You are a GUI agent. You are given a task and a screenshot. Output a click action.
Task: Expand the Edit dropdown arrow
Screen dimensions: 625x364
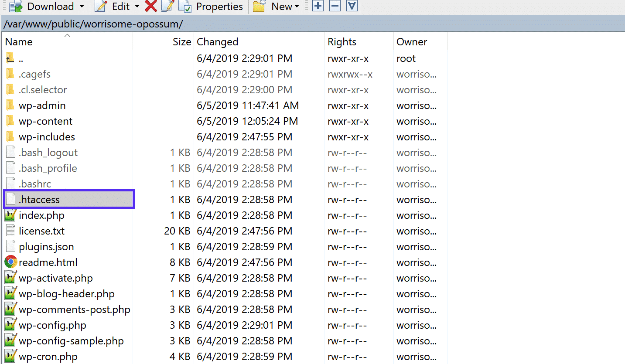point(137,7)
